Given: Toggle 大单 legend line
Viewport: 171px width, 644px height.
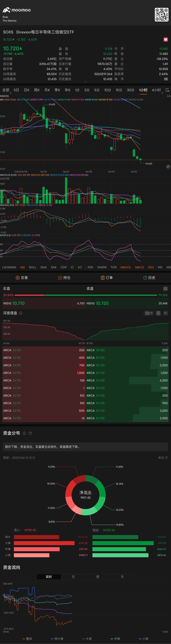Looking at the screenshot, I should 87,639.
